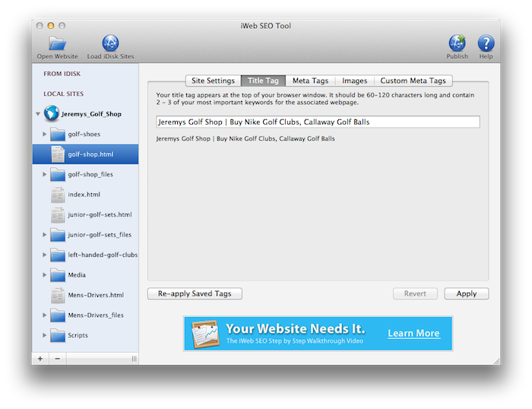Open the Custom Meta Tags tab
Viewport: 532px width, 409px height.
point(413,81)
